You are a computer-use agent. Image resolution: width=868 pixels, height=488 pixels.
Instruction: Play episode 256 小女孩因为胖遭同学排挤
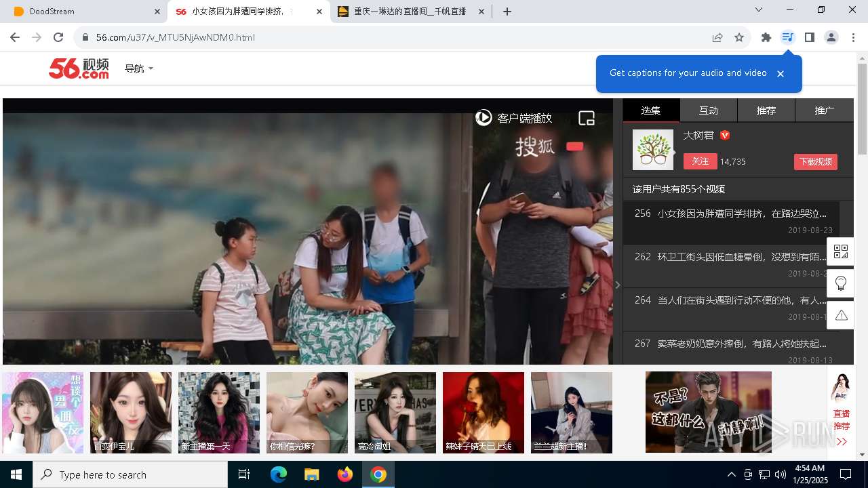coord(731,222)
